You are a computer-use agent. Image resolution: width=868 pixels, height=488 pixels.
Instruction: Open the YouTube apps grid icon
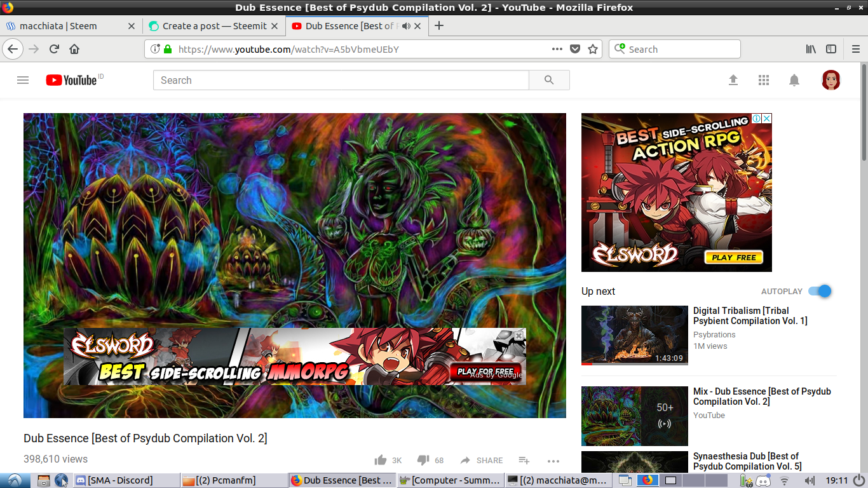[764, 80]
